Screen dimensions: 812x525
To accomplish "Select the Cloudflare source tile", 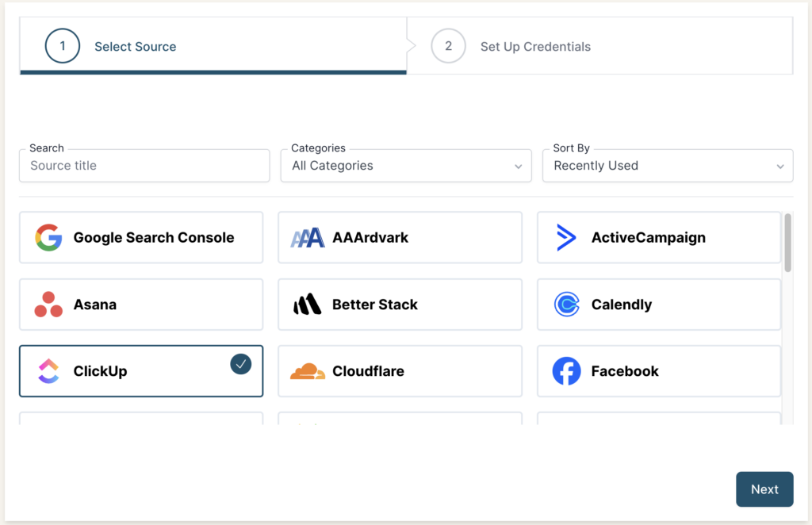I will [400, 371].
